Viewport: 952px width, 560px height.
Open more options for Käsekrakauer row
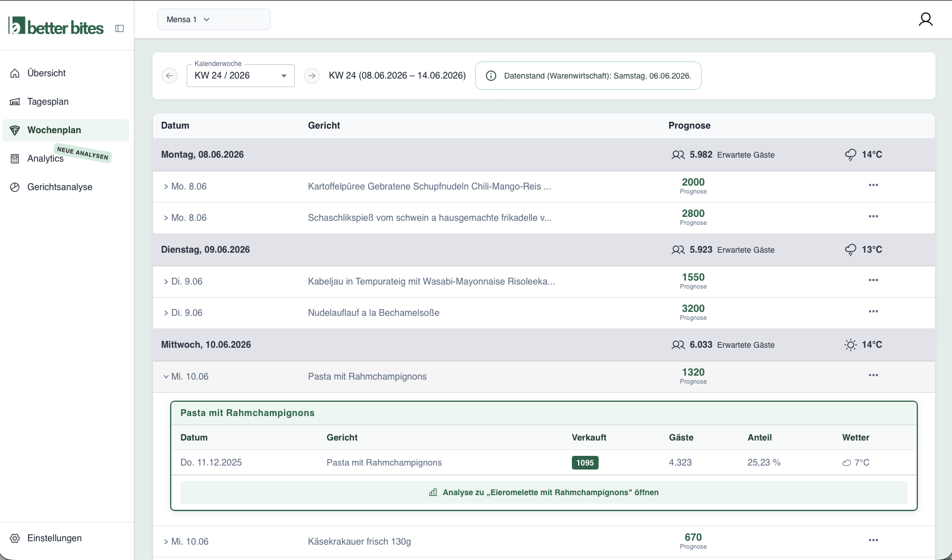pyautogui.click(x=873, y=540)
